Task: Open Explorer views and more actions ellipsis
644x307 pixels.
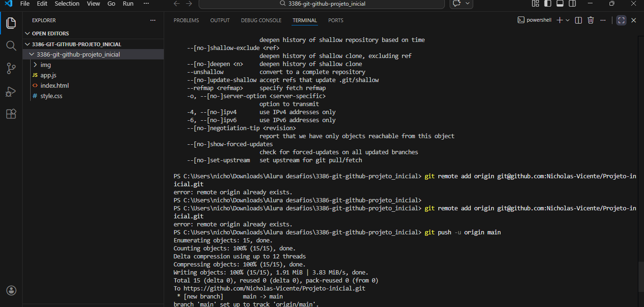Action: (x=152, y=20)
